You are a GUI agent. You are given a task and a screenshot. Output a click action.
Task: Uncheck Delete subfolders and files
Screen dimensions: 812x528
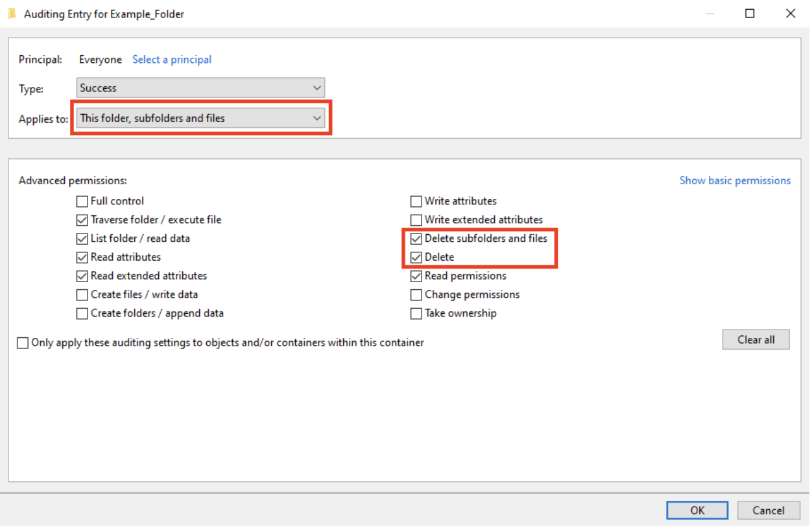click(416, 238)
